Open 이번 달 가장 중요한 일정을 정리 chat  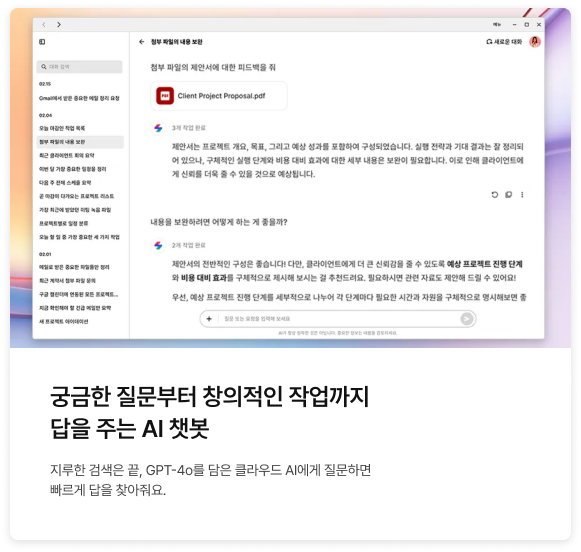[x=73, y=169]
